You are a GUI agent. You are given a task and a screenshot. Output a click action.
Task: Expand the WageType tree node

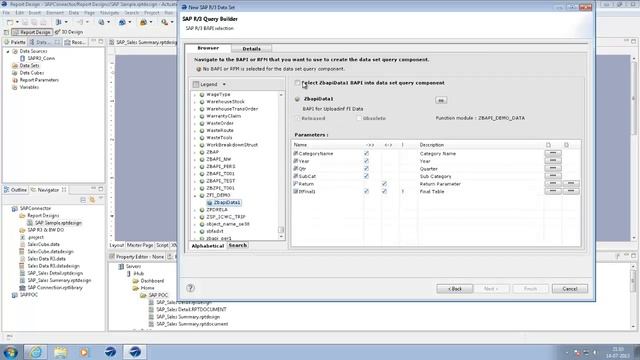195,95
